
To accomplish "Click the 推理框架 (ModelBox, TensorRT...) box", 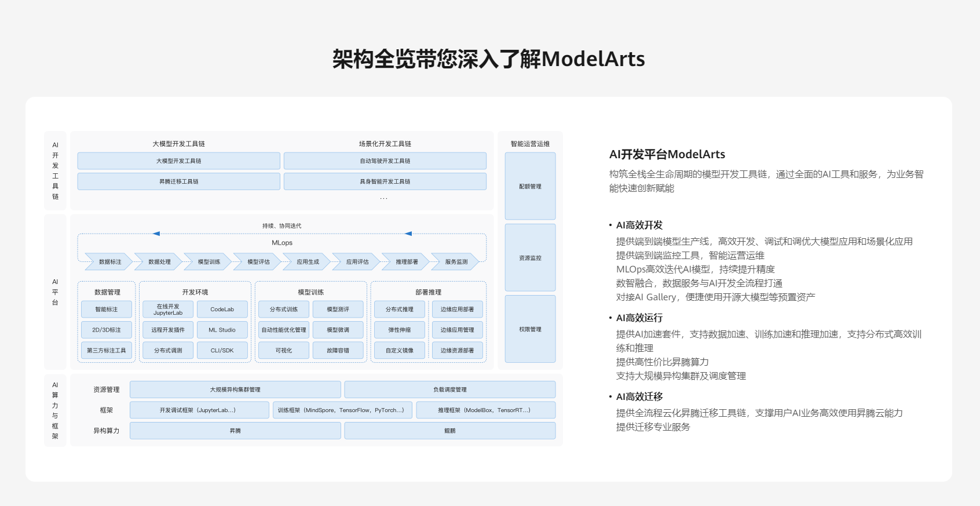I will tap(485, 410).
